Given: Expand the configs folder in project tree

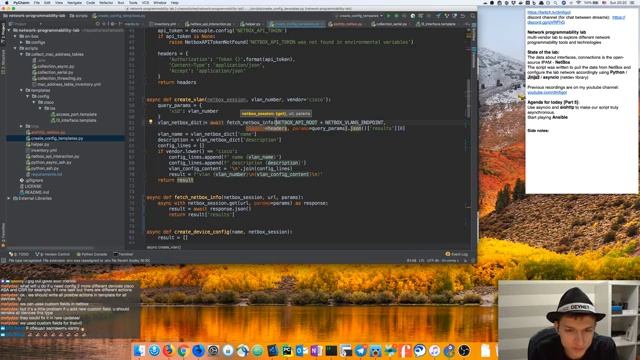Looking at the screenshot, I should (x=21, y=42).
